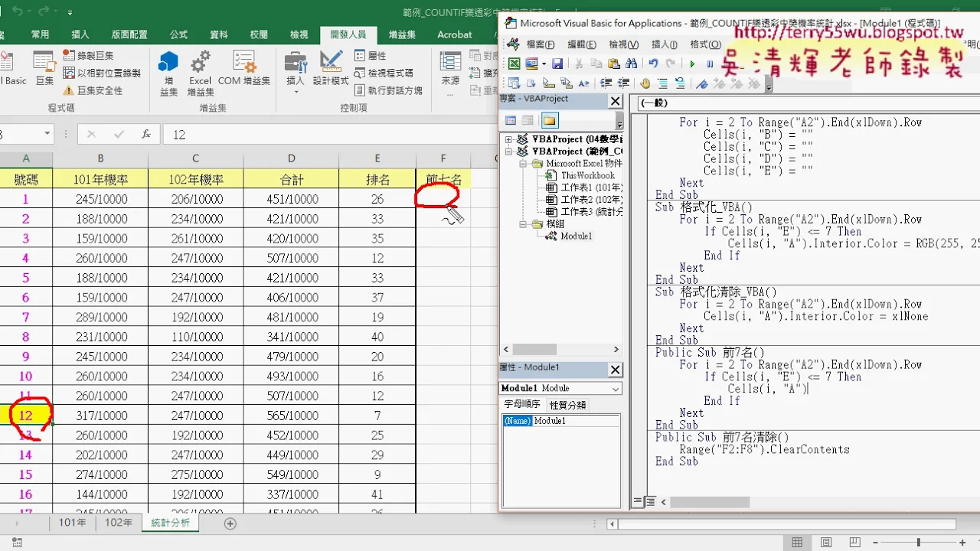Switch to full module view in code pane
Screen dimensions: 980x551
point(650,502)
